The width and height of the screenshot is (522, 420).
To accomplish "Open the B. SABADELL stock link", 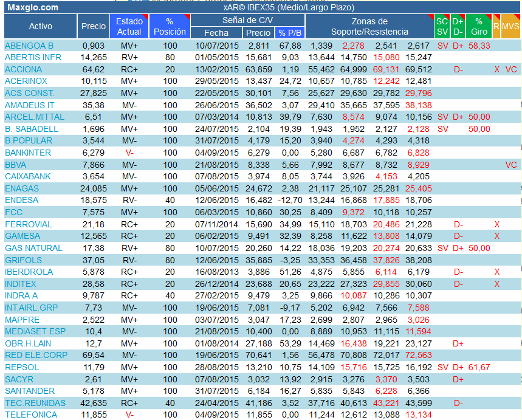I will pos(32,129).
